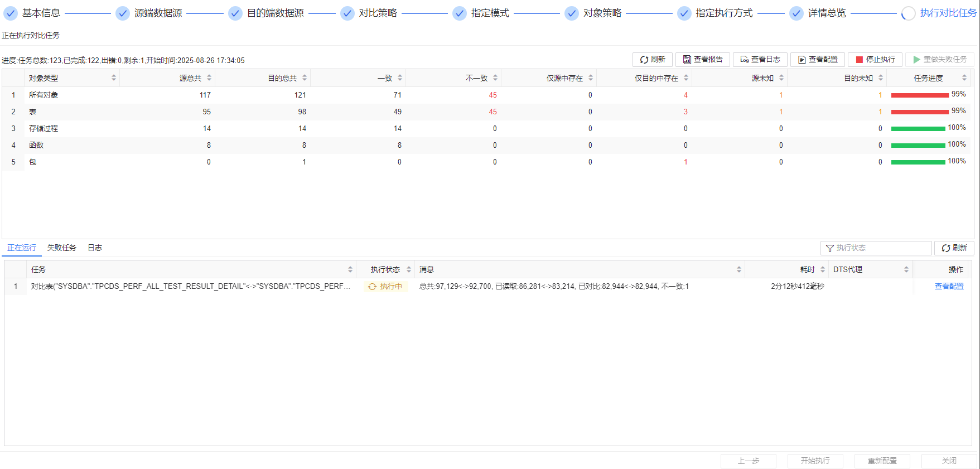Click the 基本信息 step checkmark icon

11,13
